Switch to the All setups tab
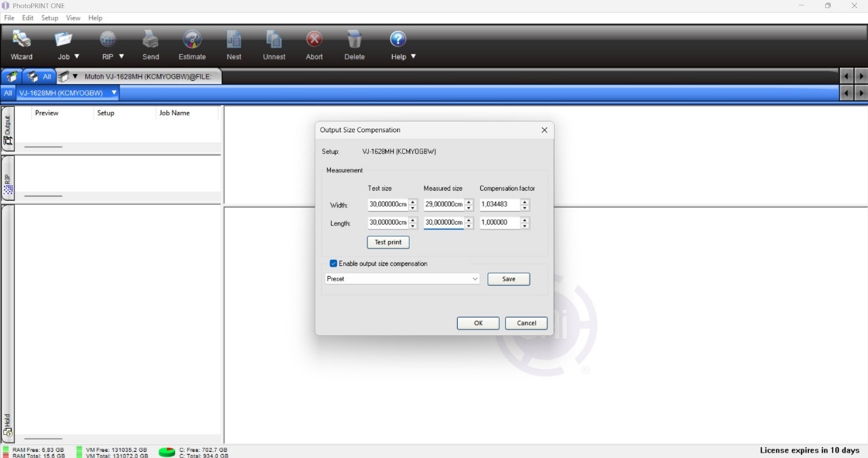This screenshot has height=458, width=868. click(x=39, y=77)
